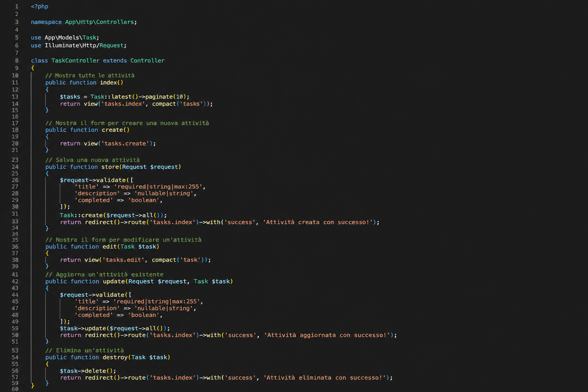Click line number 54 in gutter
Screen dimensions: 588x392
click(x=15, y=358)
